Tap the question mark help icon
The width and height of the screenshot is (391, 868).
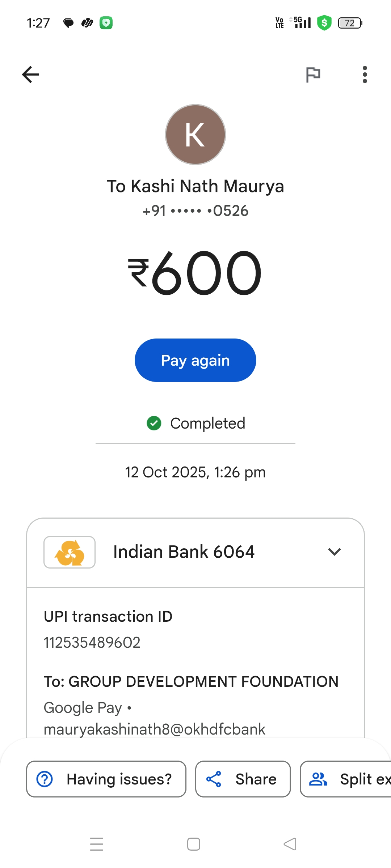pos(45,779)
